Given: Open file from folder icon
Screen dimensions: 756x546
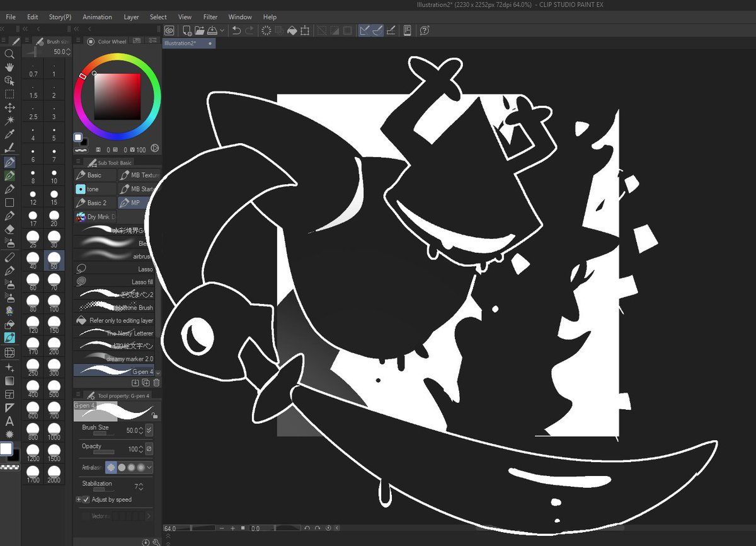Looking at the screenshot, I should click(200, 30).
